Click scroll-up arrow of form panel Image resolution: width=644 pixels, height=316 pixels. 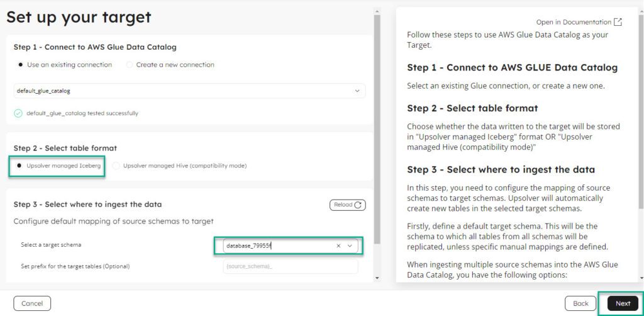tap(377, 11)
